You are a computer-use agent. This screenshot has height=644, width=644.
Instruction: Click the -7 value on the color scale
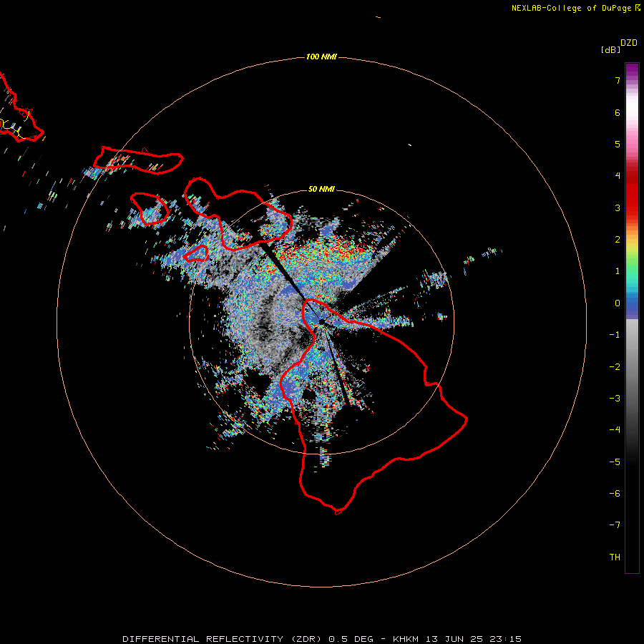click(x=615, y=525)
